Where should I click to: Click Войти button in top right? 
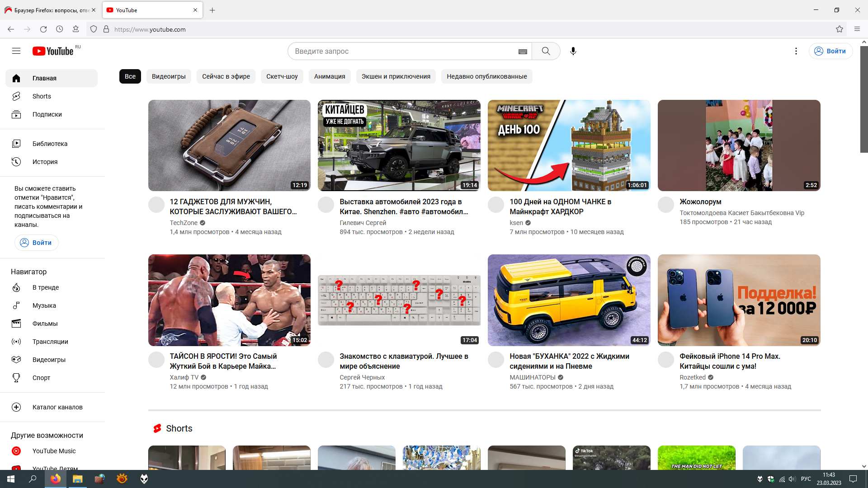(830, 51)
